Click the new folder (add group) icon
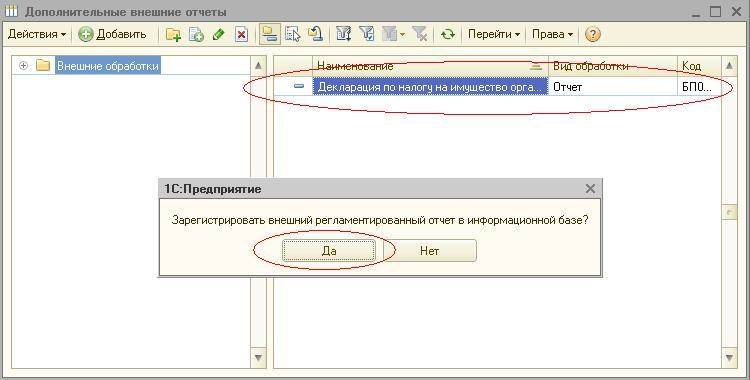The image size is (750, 380). [173, 34]
